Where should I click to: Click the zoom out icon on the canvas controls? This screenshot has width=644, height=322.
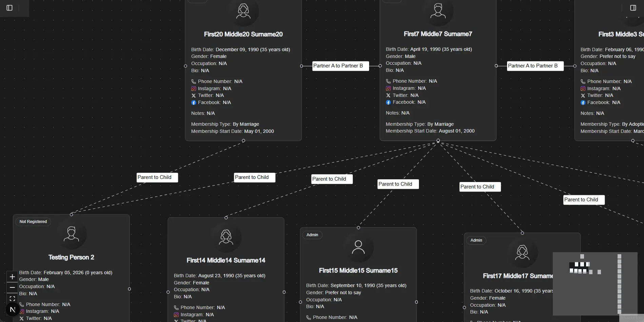(x=12, y=287)
